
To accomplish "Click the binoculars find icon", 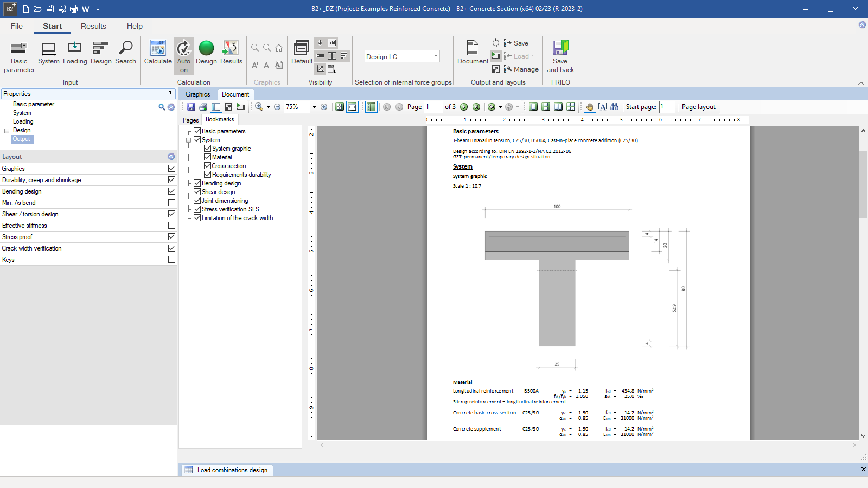I will [x=615, y=107].
